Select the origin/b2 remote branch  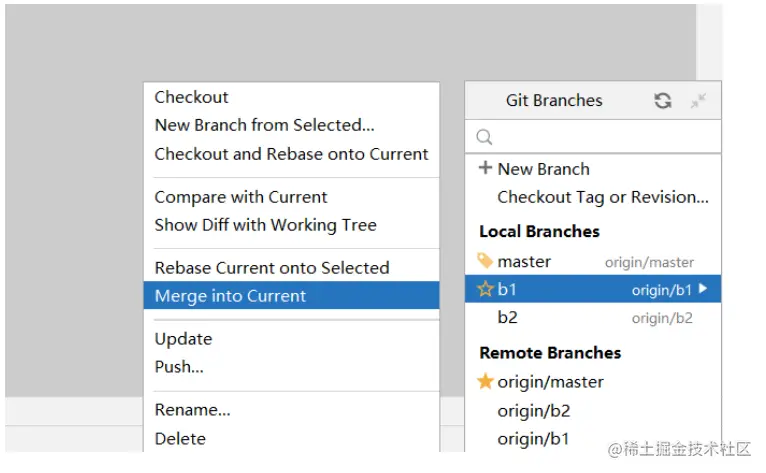point(534,410)
